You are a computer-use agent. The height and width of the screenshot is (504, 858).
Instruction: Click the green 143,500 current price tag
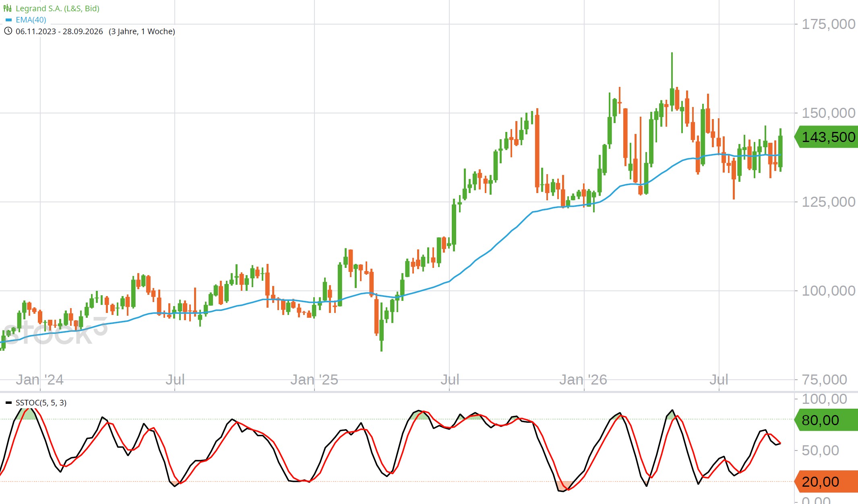click(826, 137)
